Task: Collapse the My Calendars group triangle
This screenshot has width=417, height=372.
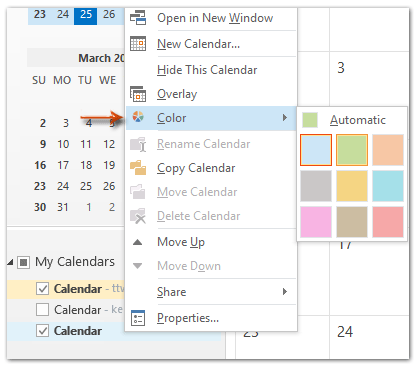Action: click(x=10, y=263)
